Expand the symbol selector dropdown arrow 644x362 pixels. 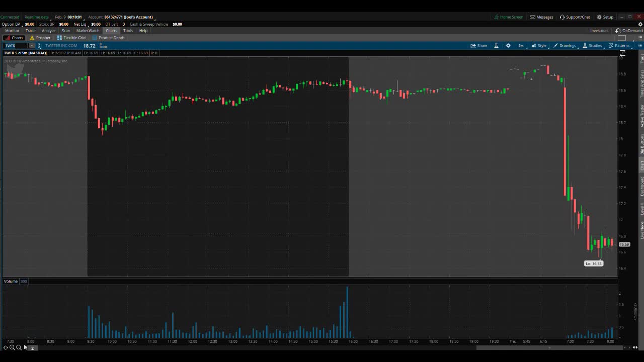point(32,46)
